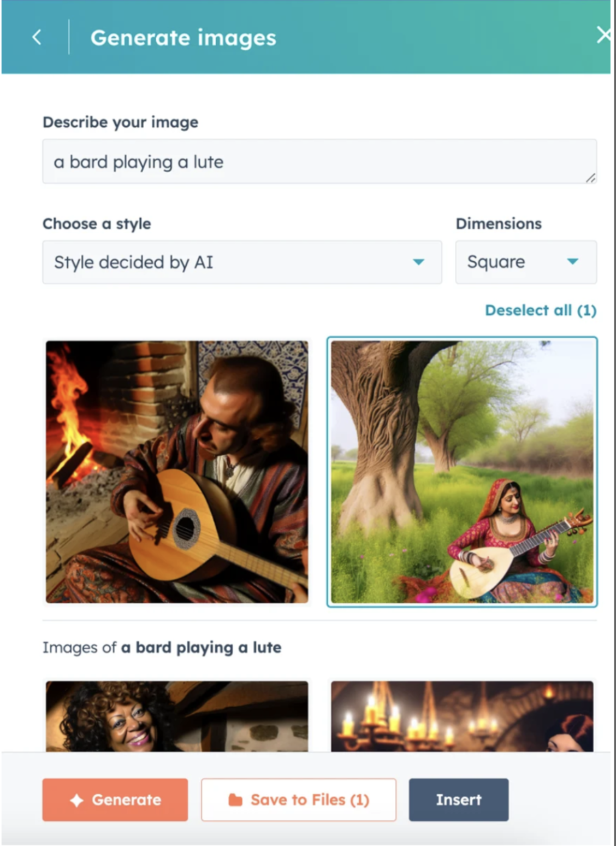Viewport: 616px width, 846px height.
Task: Click the sparkle icon on Generate button
Action: point(77,800)
